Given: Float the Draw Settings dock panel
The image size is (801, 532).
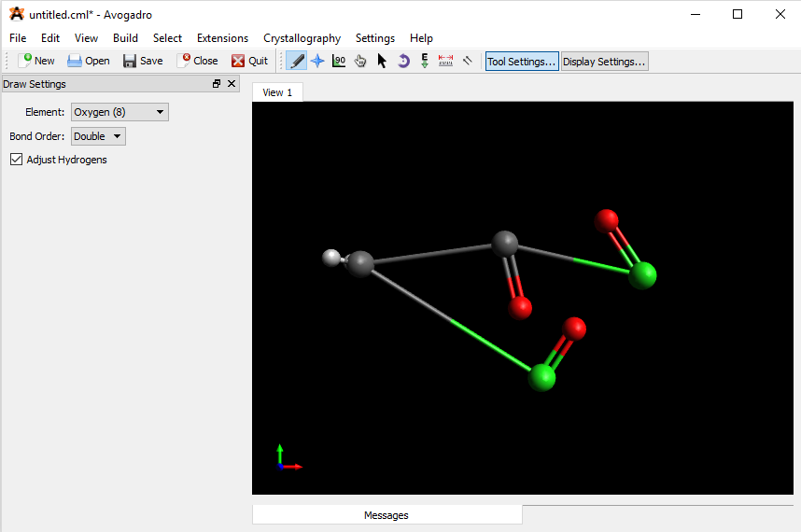Looking at the screenshot, I should pyautogui.click(x=217, y=84).
